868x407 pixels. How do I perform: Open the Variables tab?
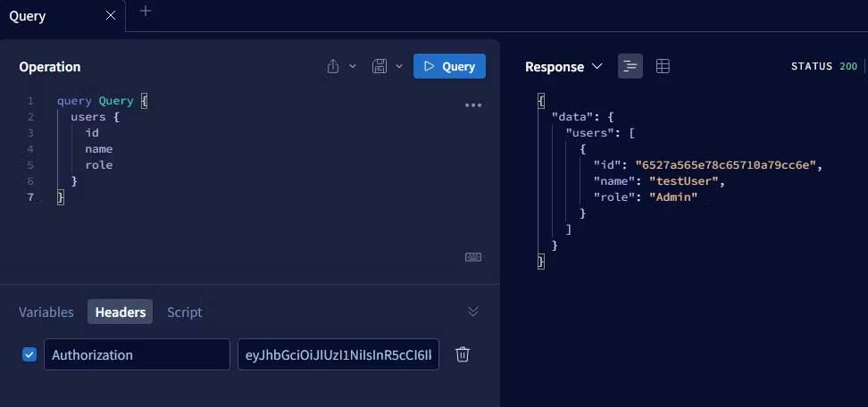coord(46,311)
